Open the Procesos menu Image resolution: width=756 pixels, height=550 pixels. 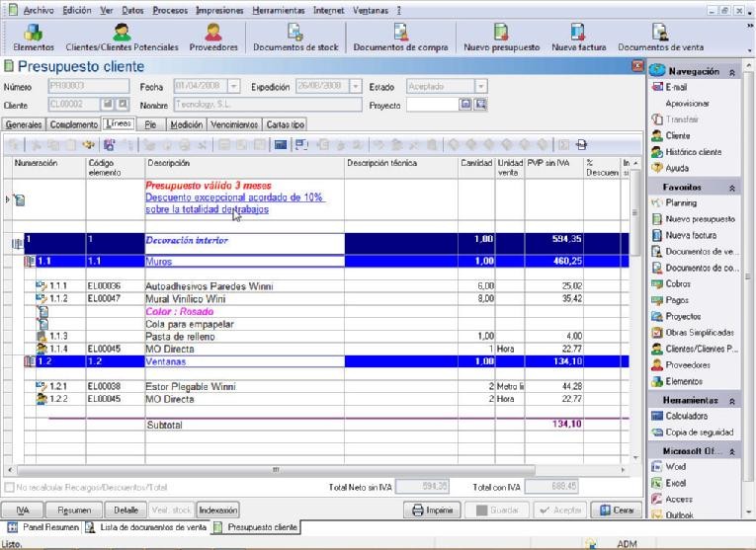click(170, 9)
